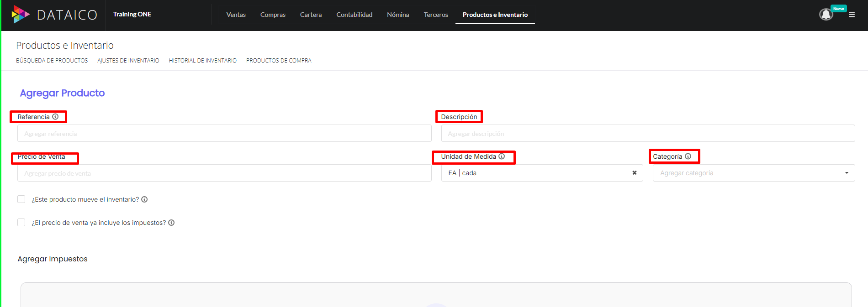Image resolution: width=868 pixels, height=307 pixels.
Task: Click the Dataico logo icon
Action: 20,15
